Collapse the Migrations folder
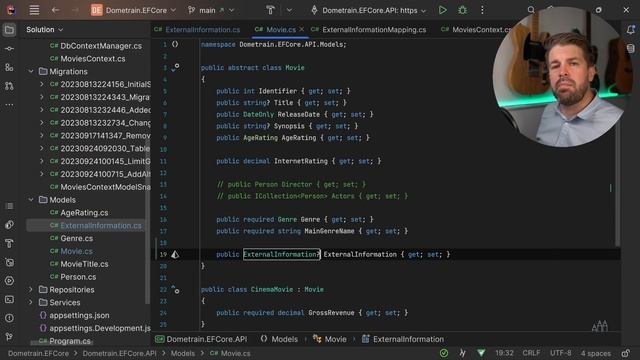This screenshot has width=640, height=360. point(31,71)
